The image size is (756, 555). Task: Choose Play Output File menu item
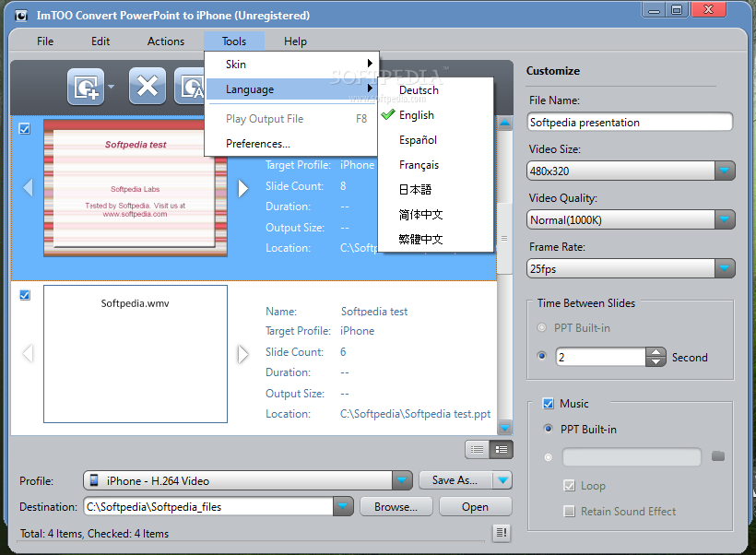[x=291, y=119]
